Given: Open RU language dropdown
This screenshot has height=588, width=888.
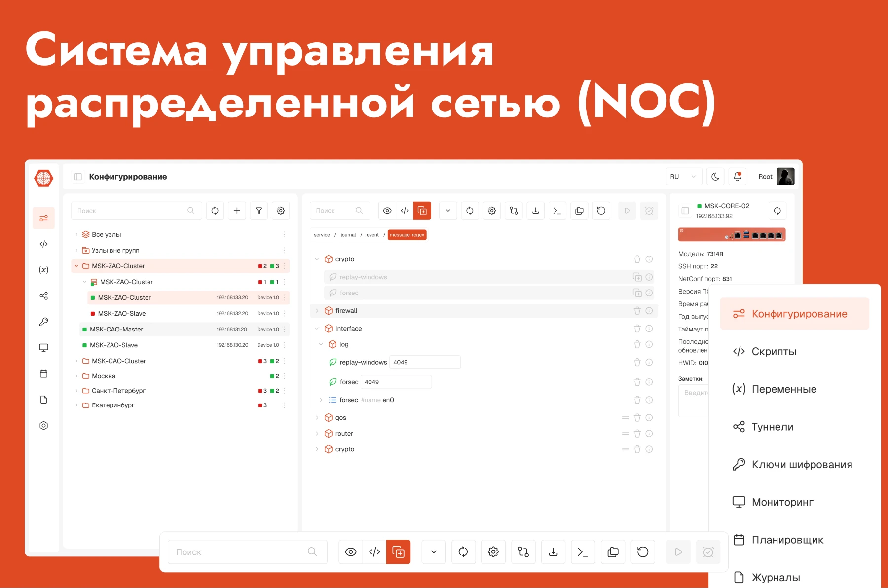Looking at the screenshot, I should click(x=684, y=177).
